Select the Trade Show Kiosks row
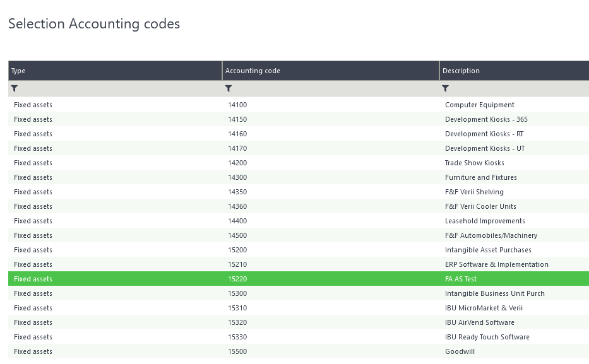This screenshot has width=589, height=364. (475, 163)
